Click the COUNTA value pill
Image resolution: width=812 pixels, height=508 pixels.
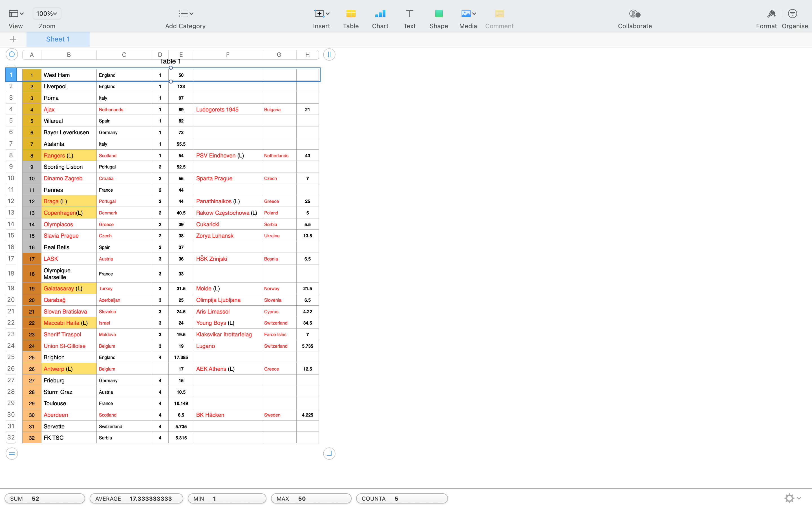point(402,499)
